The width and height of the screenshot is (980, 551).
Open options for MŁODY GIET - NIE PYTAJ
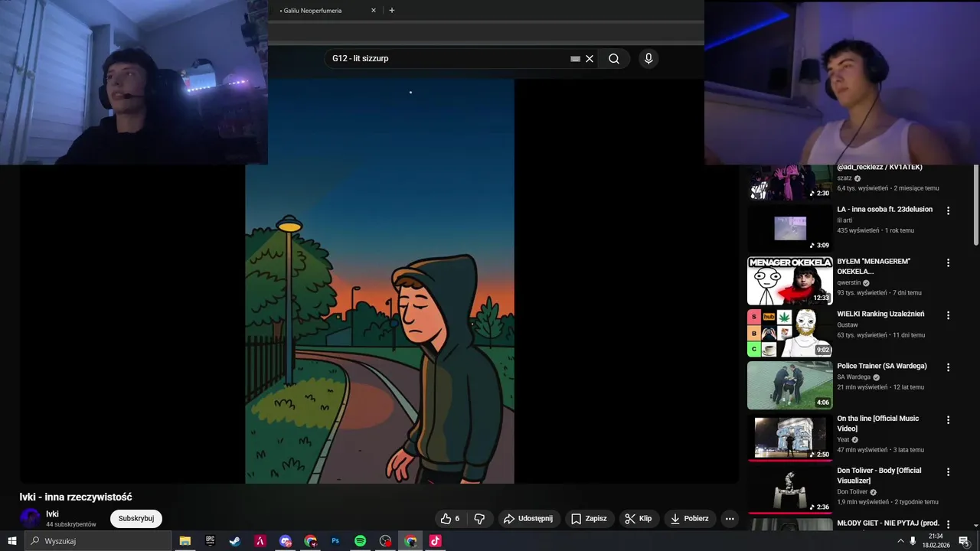point(948,524)
